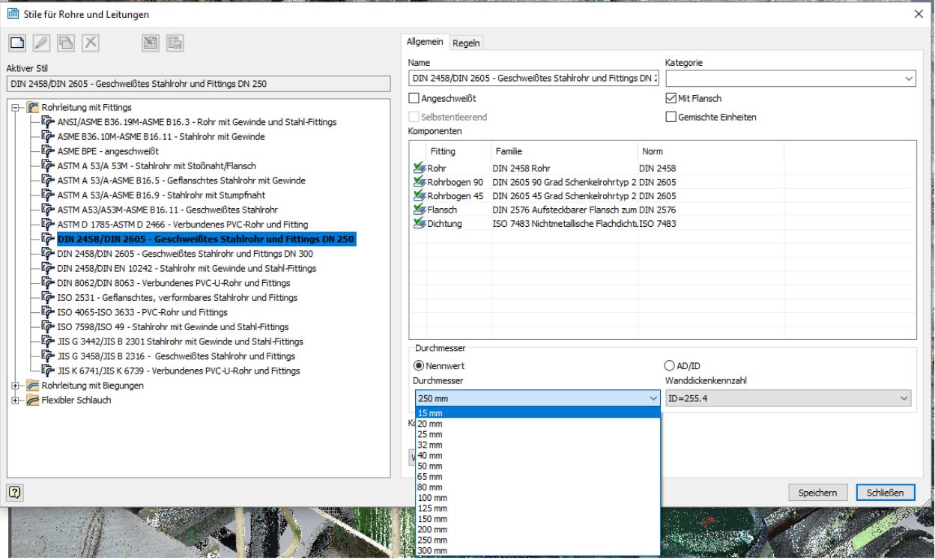The image size is (935, 560).
Task: Switch to the Allgemein tab
Action: click(424, 43)
